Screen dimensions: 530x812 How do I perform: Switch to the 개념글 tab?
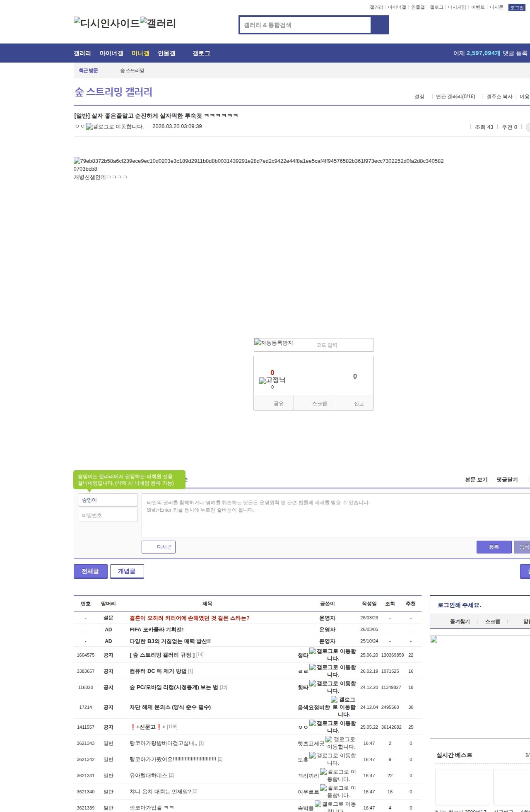point(127,571)
